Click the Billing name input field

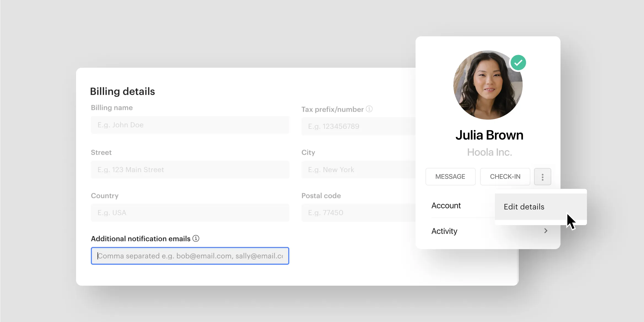pos(190,124)
